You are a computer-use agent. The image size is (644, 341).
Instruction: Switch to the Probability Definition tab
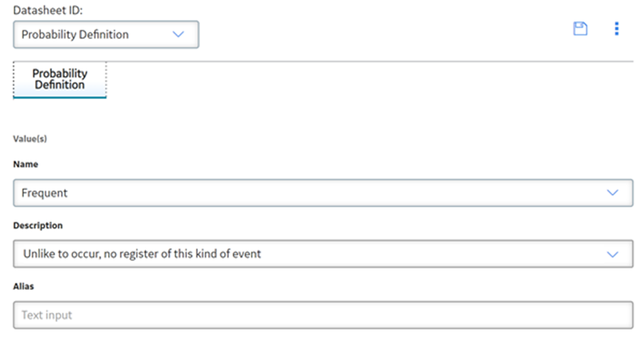coord(60,79)
